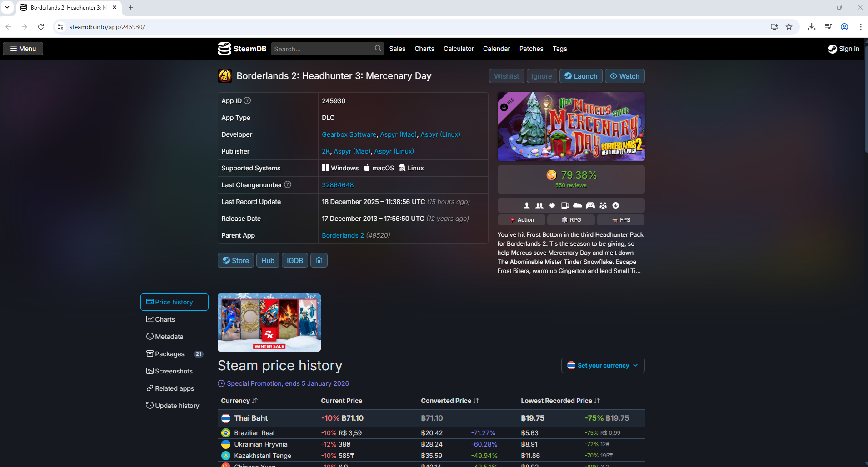
Task: Sort by Currency column header
Action: click(x=239, y=401)
